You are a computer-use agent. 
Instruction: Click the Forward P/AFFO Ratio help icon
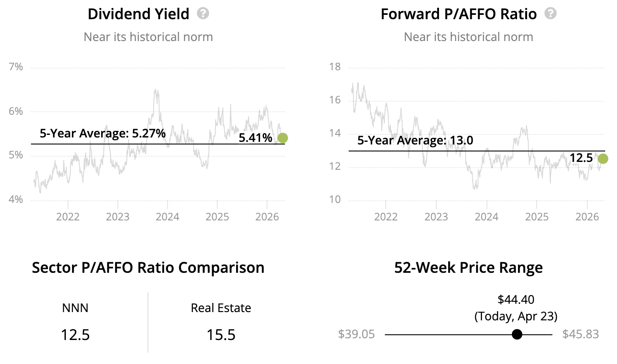[551, 14]
